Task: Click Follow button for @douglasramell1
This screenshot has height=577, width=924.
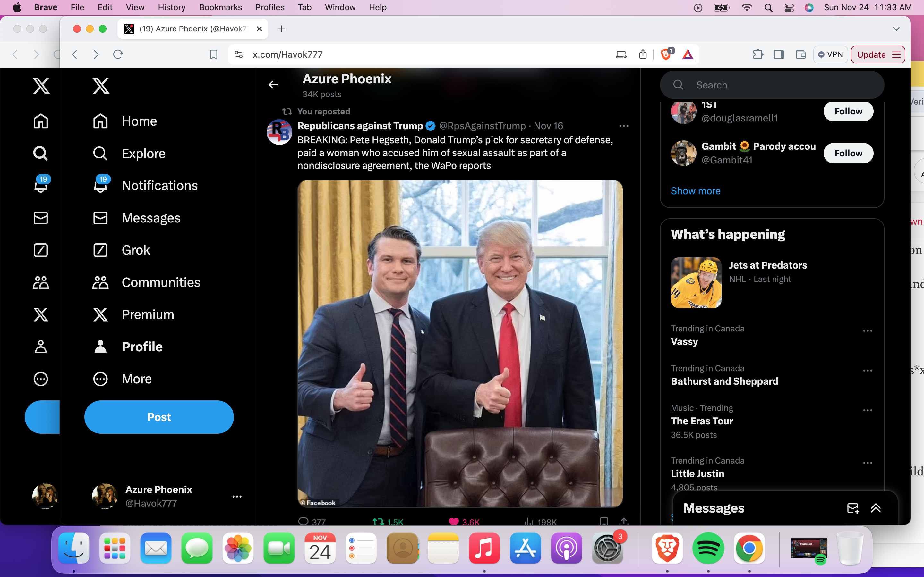Action: (848, 111)
